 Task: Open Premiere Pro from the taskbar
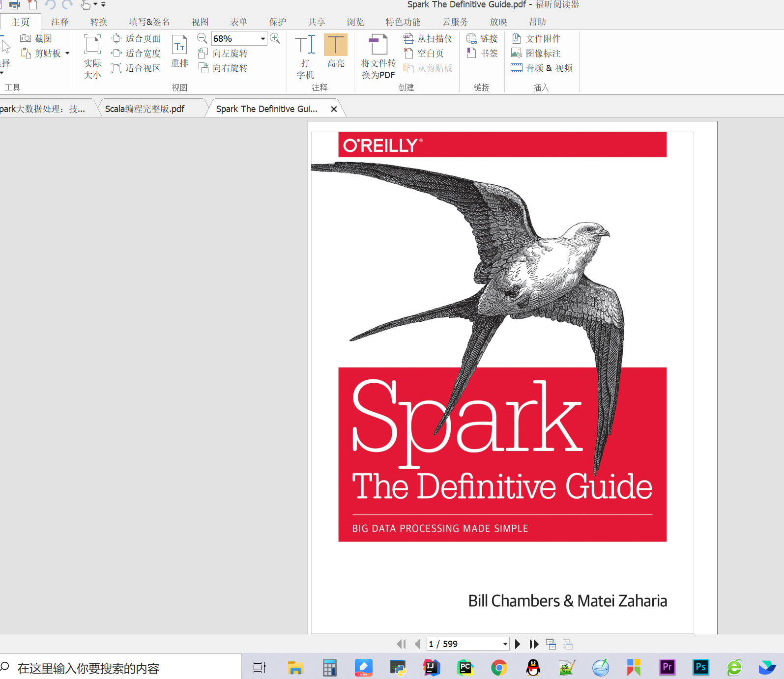pos(668,667)
